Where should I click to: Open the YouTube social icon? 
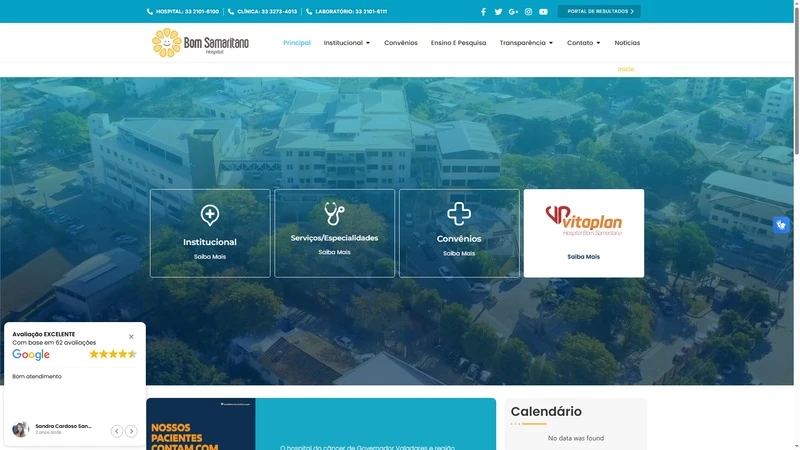pyautogui.click(x=543, y=12)
